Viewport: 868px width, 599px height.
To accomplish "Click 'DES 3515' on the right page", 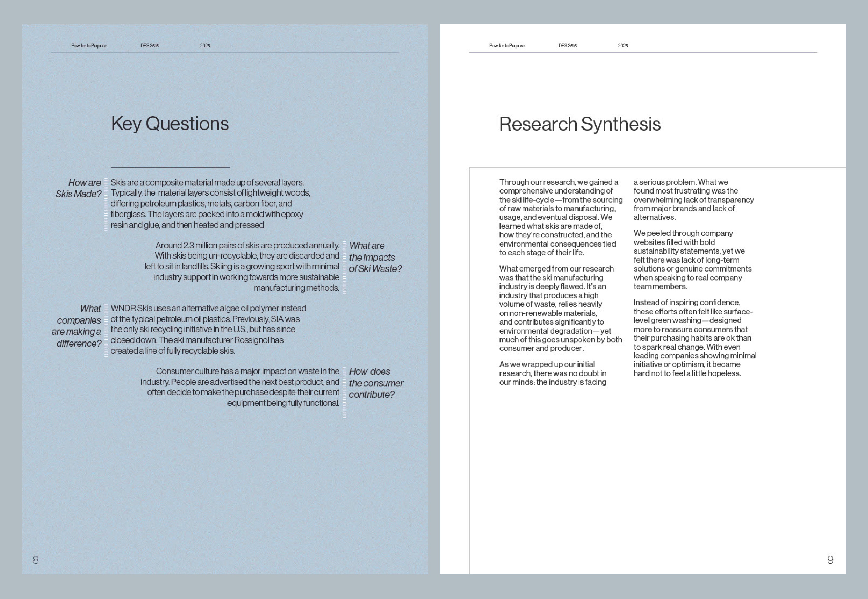I will [x=568, y=46].
